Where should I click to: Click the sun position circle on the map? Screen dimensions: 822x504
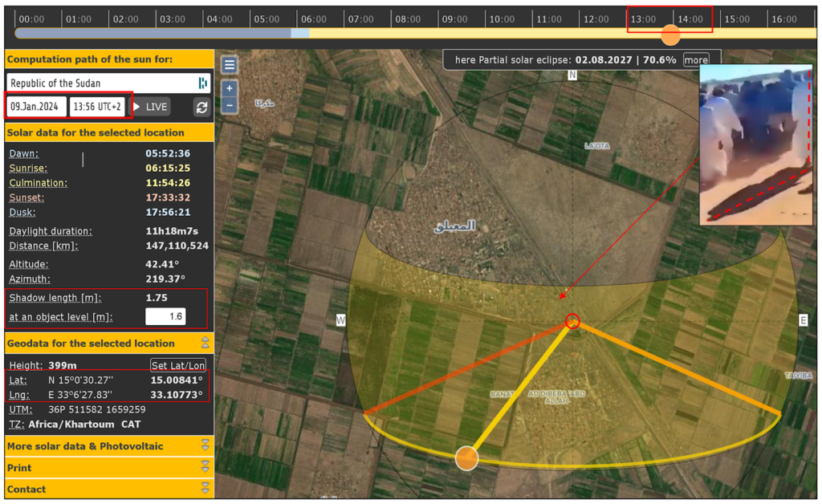[466, 458]
